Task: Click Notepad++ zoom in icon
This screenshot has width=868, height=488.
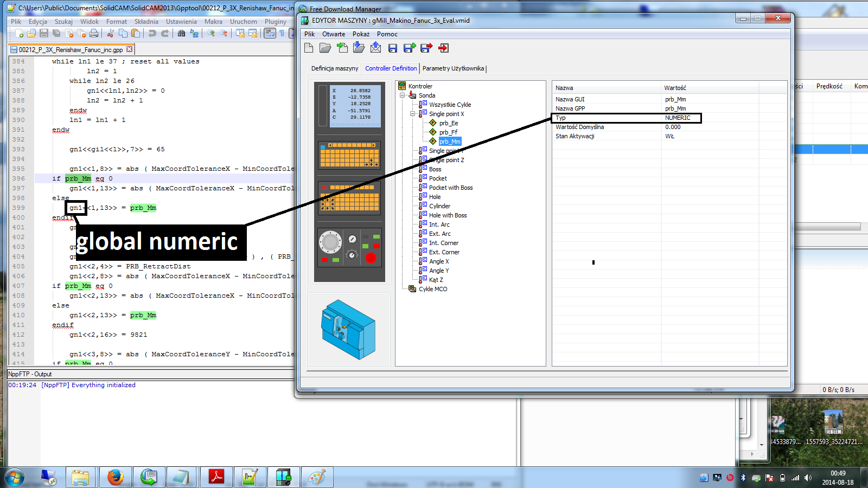Action: 210,34
